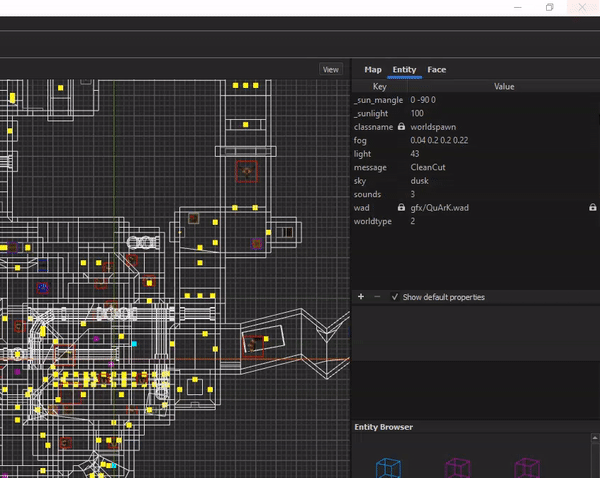Click the lock icon at wad row's end
The width and height of the screenshot is (600, 478).
point(592,207)
